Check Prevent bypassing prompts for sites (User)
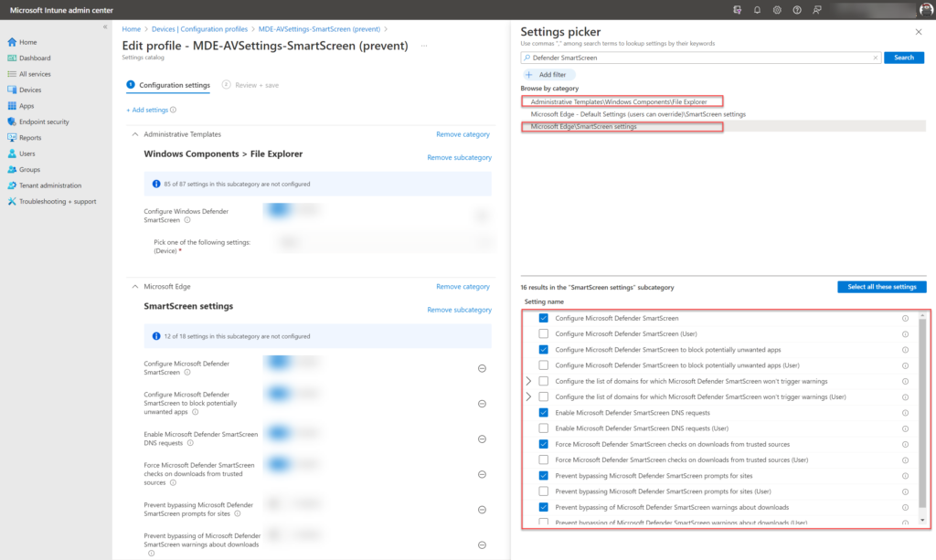Screen dimensions: 936x560 click(x=543, y=491)
